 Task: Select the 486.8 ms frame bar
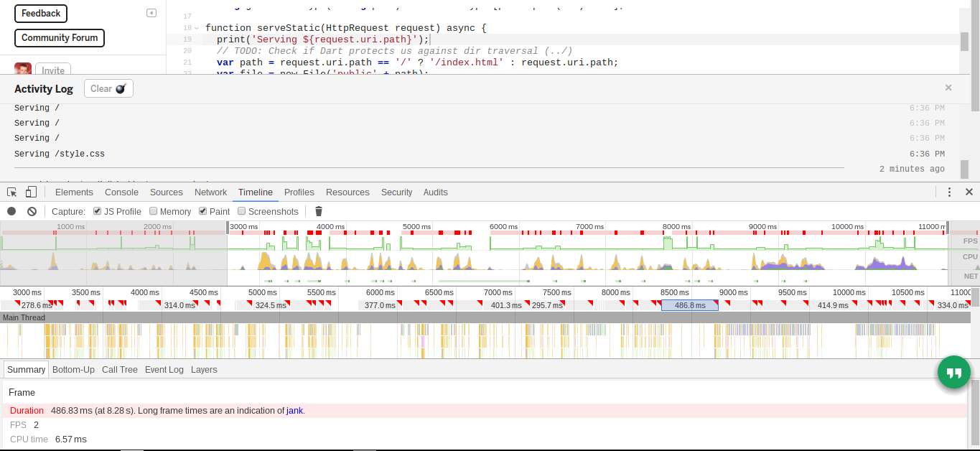690,305
